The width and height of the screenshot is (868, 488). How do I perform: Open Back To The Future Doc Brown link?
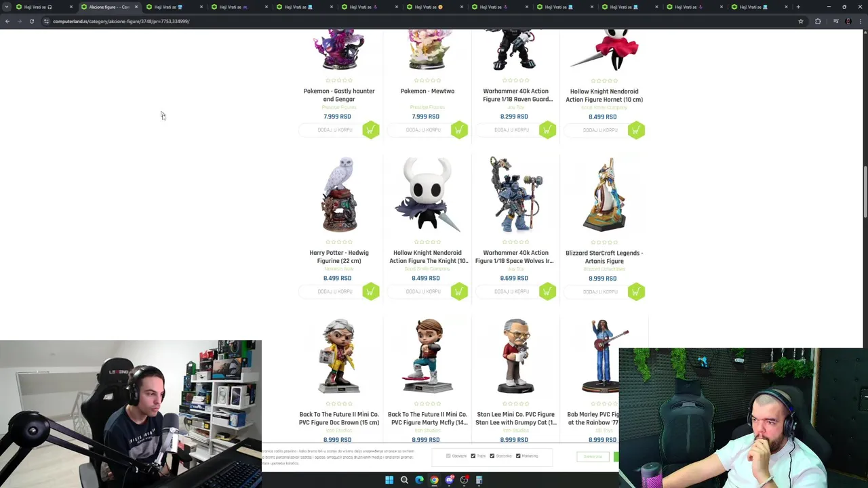point(339,418)
